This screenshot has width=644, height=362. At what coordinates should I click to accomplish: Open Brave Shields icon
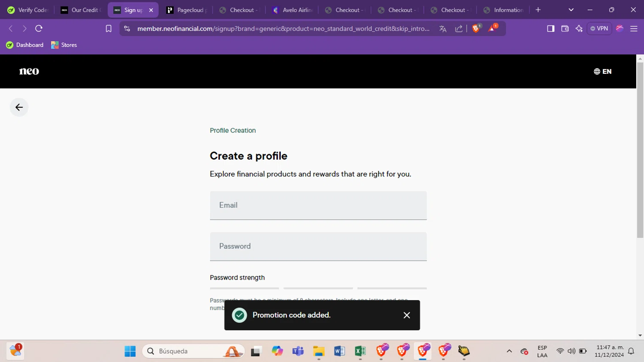(476, 28)
